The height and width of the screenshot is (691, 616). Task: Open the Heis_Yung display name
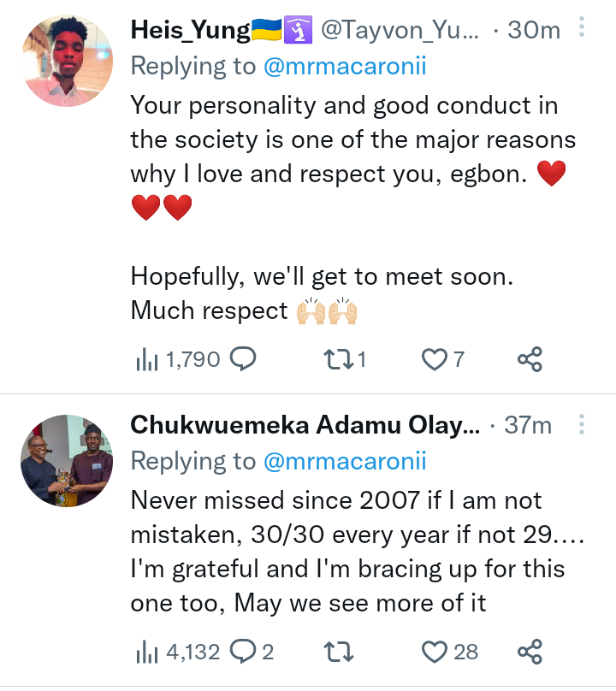(x=190, y=31)
